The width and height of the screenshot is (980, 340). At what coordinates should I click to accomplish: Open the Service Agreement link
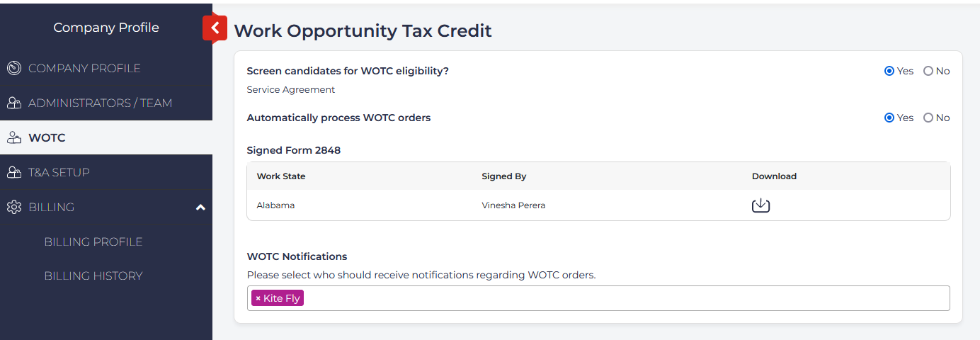pos(290,90)
